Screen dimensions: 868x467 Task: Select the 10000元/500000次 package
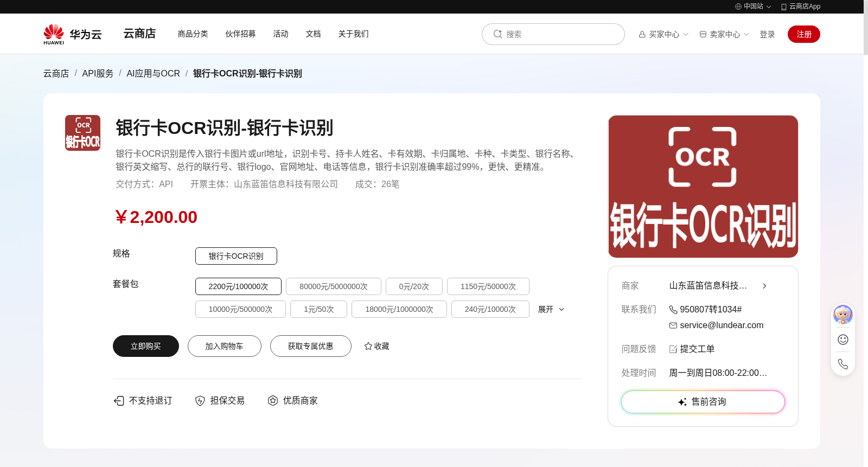pyautogui.click(x=240, y=309)
